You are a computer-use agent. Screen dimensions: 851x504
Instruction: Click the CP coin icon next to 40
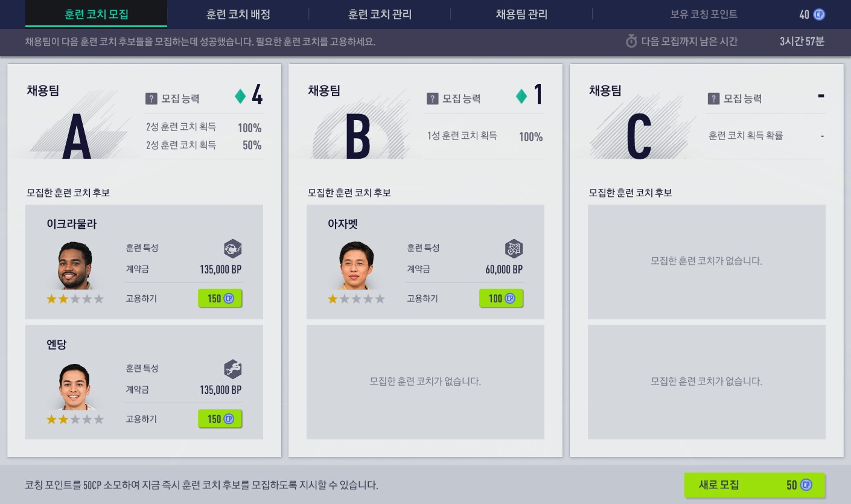(819, 14)
